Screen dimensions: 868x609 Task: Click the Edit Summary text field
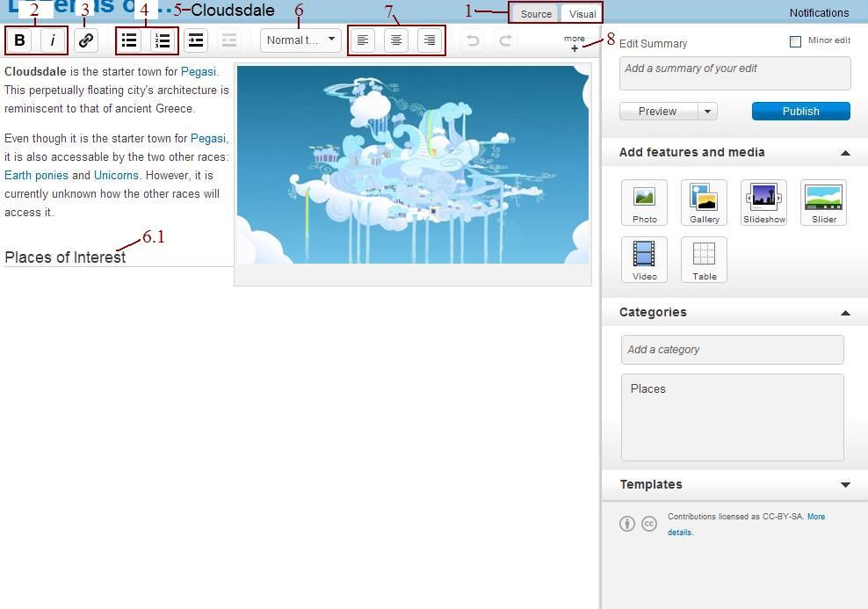coord(734,73)
